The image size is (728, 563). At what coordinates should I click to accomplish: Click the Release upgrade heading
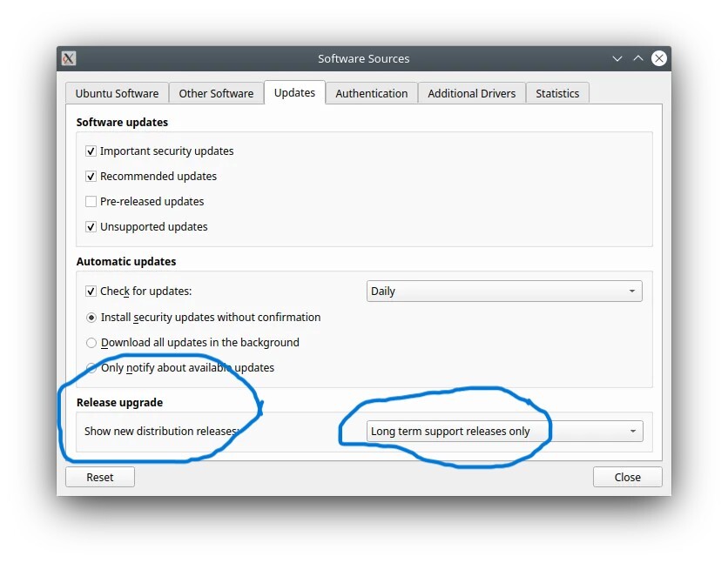[x=120, y=403]
